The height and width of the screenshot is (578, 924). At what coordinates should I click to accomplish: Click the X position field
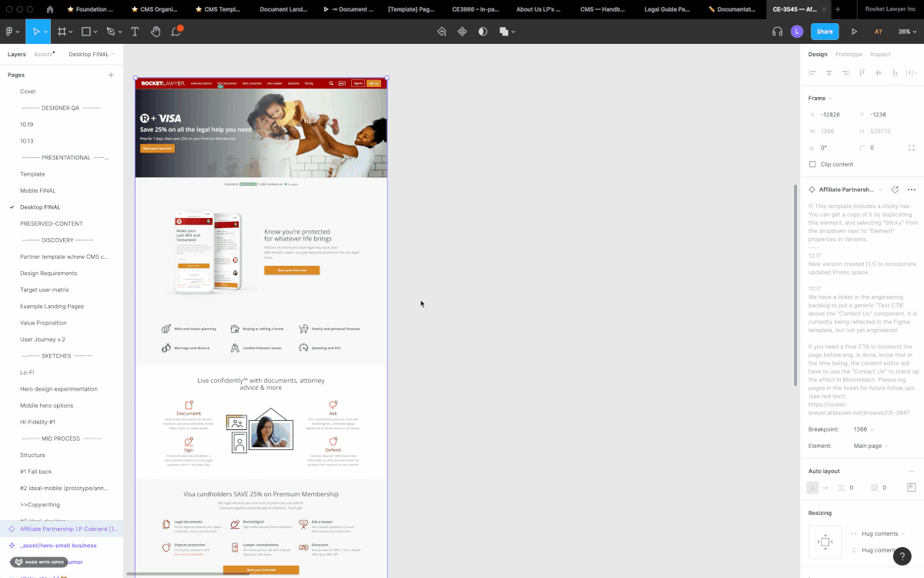point(830,114)
